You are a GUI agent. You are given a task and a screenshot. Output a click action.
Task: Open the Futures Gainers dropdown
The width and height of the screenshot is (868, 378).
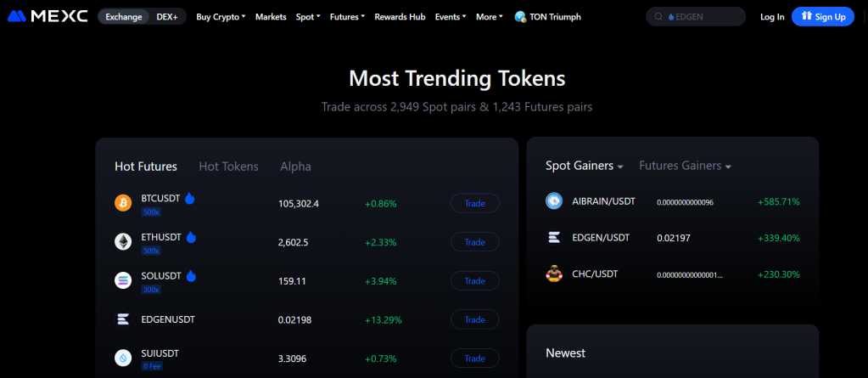pyautogui.click(x=685, y=166)
